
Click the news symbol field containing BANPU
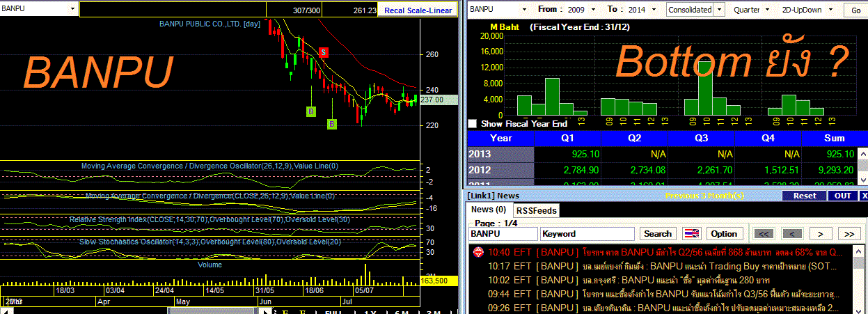(503, 233)
